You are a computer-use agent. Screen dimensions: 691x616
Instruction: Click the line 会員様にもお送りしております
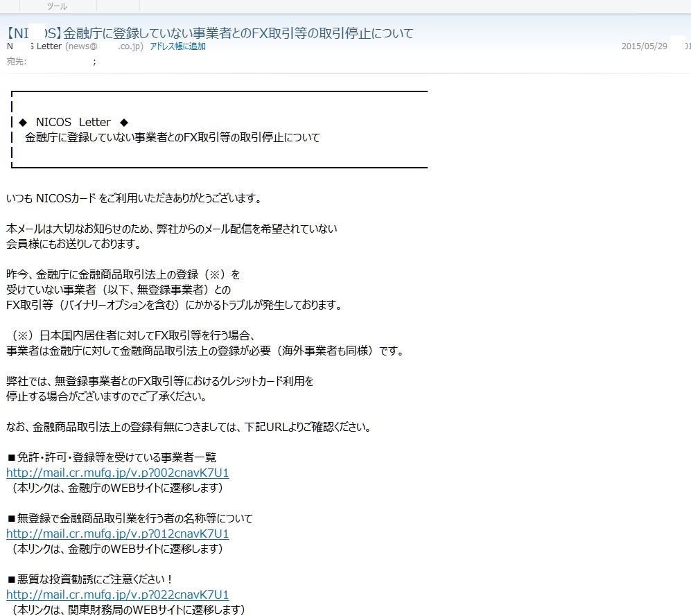pos(73,244)
